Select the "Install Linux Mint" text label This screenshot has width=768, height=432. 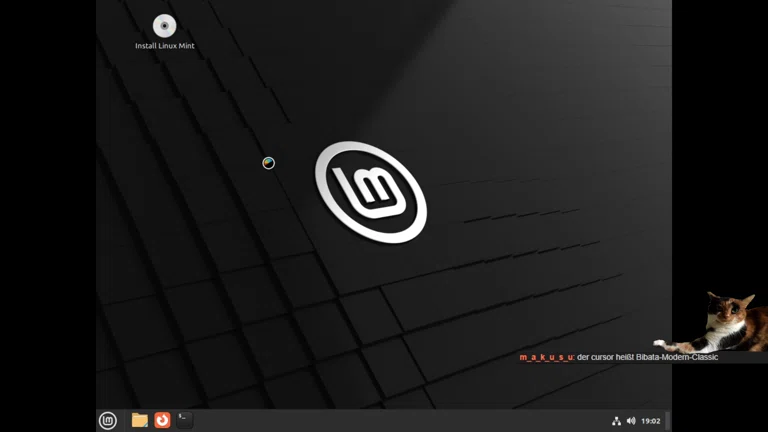tap(165, 46)
